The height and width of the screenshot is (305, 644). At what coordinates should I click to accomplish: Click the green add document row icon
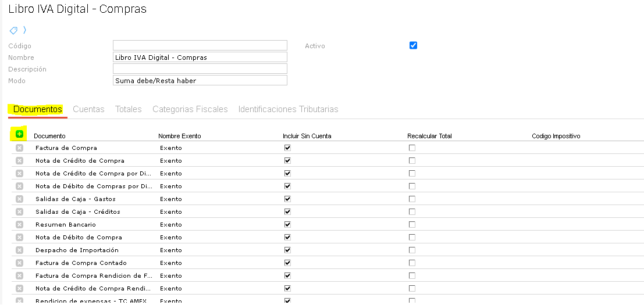click(x=19, y=134)
